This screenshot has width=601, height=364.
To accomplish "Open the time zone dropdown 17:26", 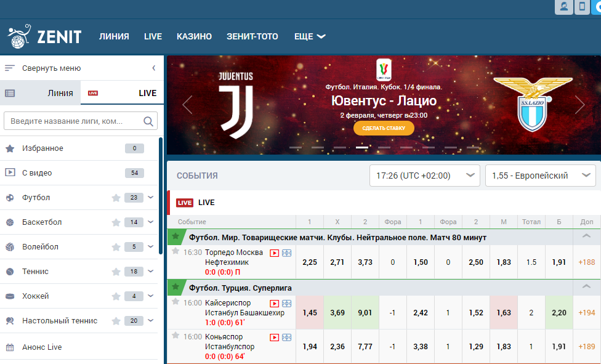I will point(425,176).
